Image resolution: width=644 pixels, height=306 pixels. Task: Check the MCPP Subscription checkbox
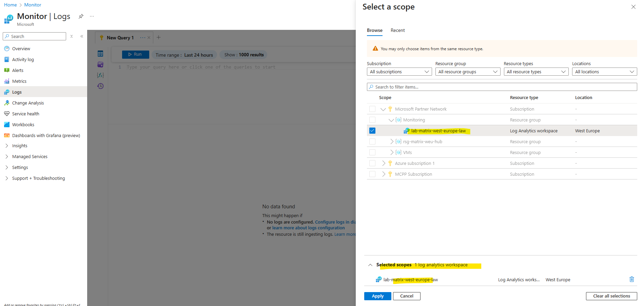pos(372,174)
